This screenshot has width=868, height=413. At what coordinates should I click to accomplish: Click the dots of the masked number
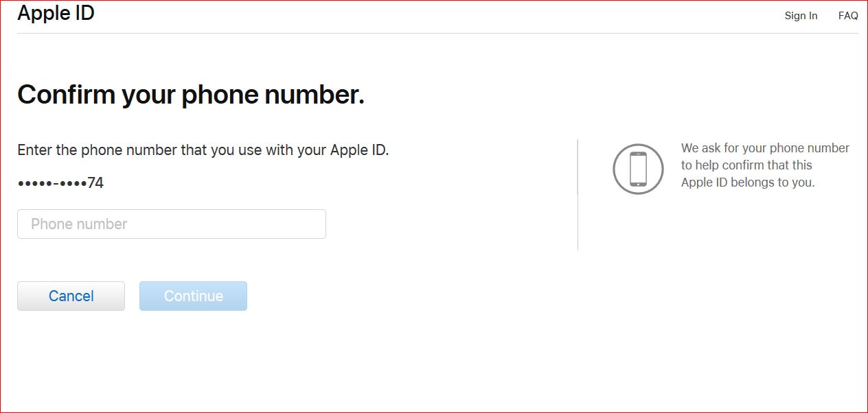(52, 184)
